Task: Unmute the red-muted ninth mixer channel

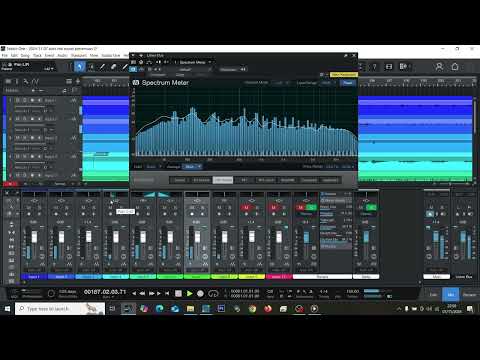Action: coord(246,207)
